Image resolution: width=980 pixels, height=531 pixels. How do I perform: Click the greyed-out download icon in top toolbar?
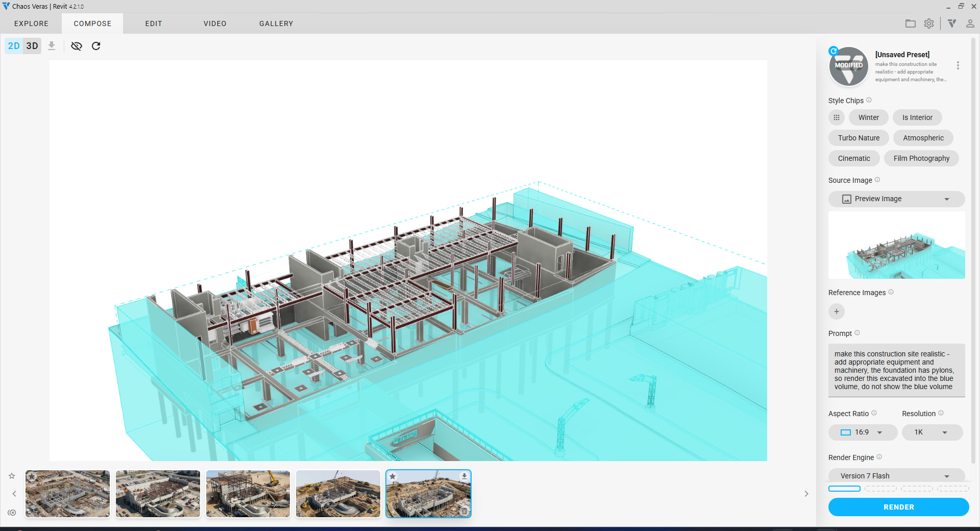pyautogui.click(x=52, y=46)
